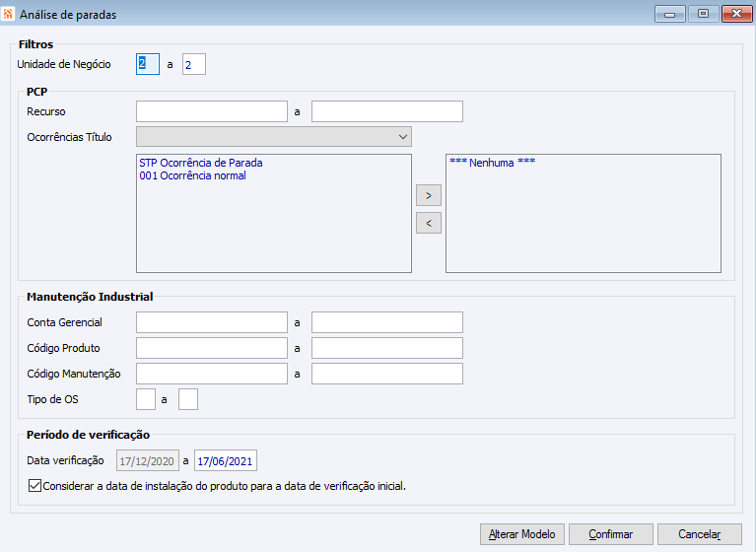Minimize the Análise de paradas window

(x=669, y=14)
